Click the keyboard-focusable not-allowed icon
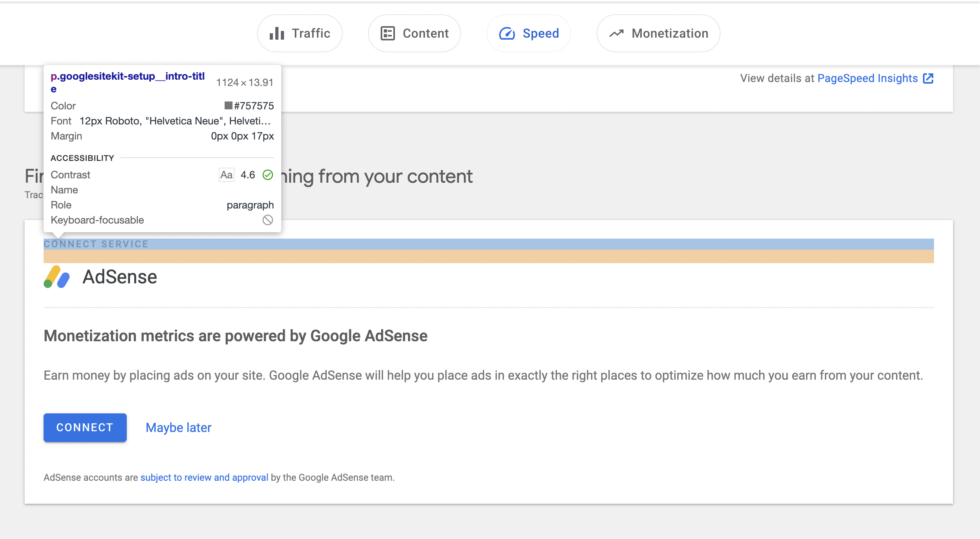 (268, 220)
